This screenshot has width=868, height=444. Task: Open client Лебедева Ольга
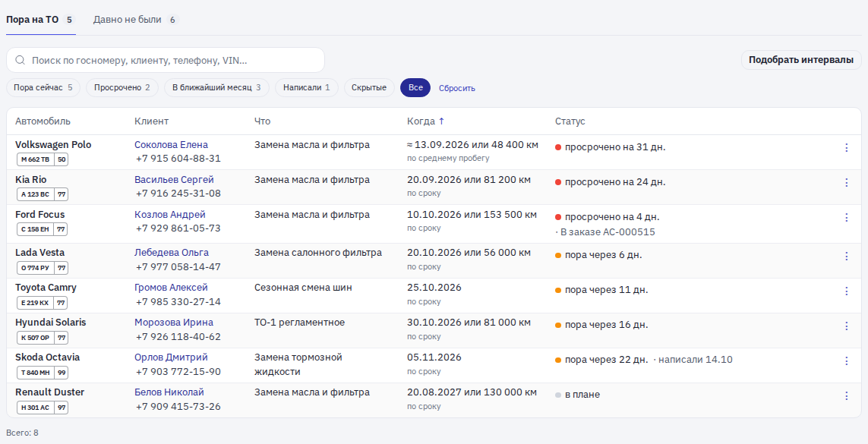[172, 253]
